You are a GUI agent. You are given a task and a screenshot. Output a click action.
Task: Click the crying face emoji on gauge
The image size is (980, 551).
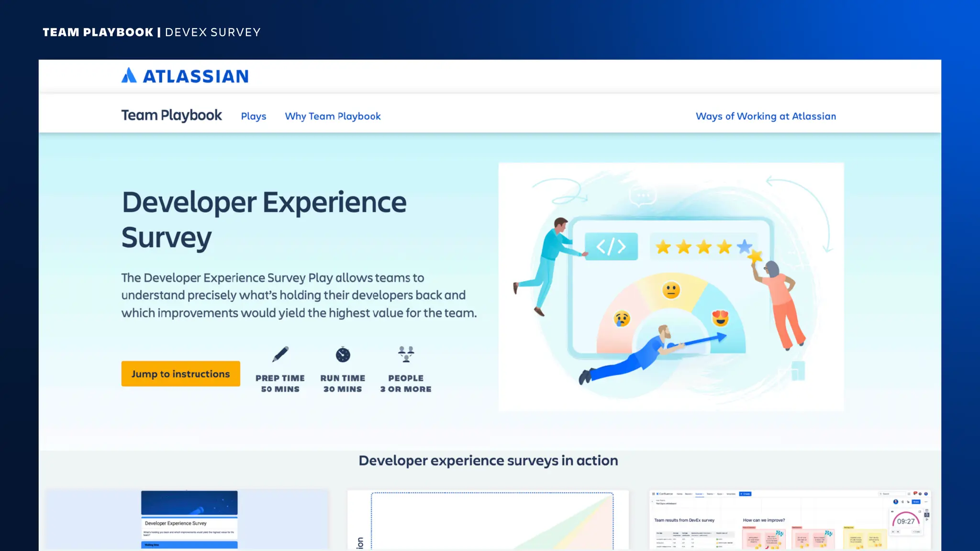point(622,319)
